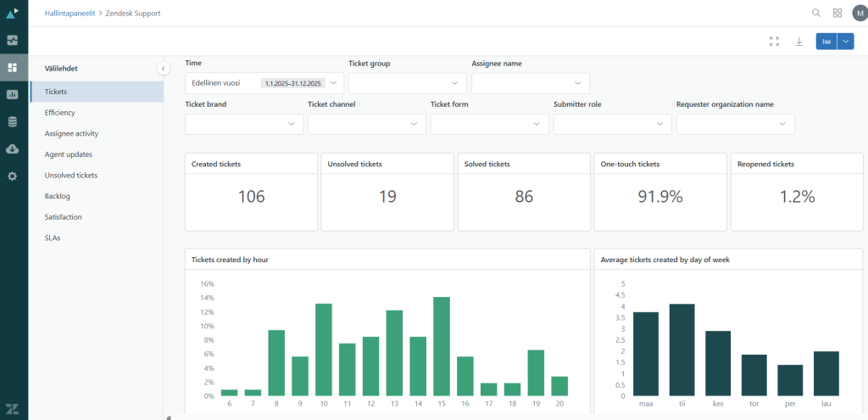Click the search magnifier icon
Screen dimensions: 868x420
(816, 13)
